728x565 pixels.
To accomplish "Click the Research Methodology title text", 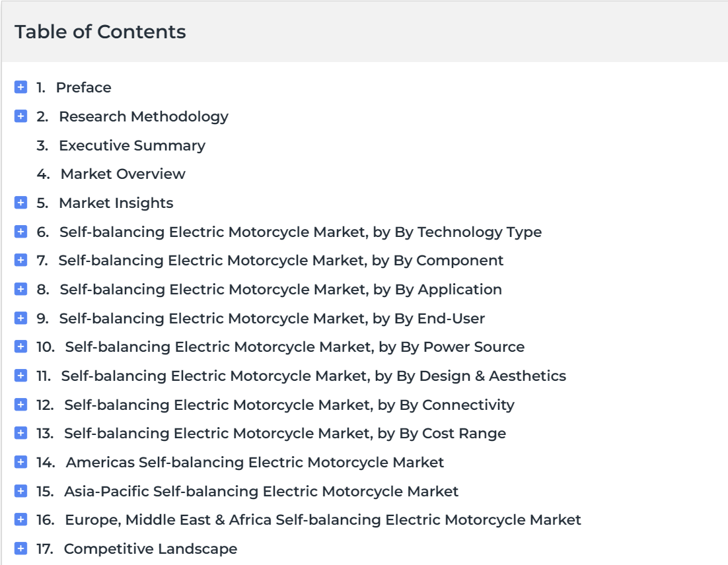I will (x=143, y=116).
